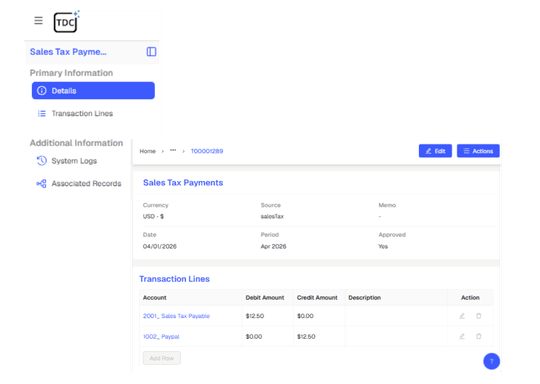Select the Details menu item
Screen dimensions: 540x384
click(93, 91)
